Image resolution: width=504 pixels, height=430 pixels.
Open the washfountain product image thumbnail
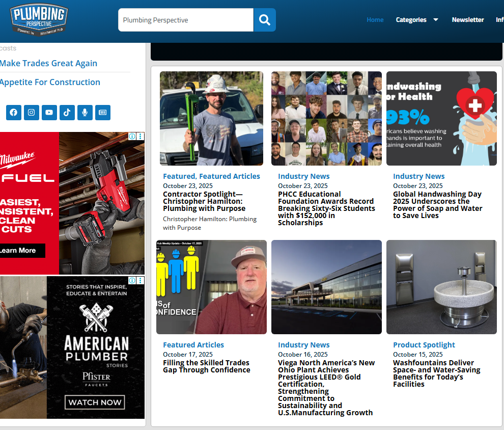coord(442,287)
